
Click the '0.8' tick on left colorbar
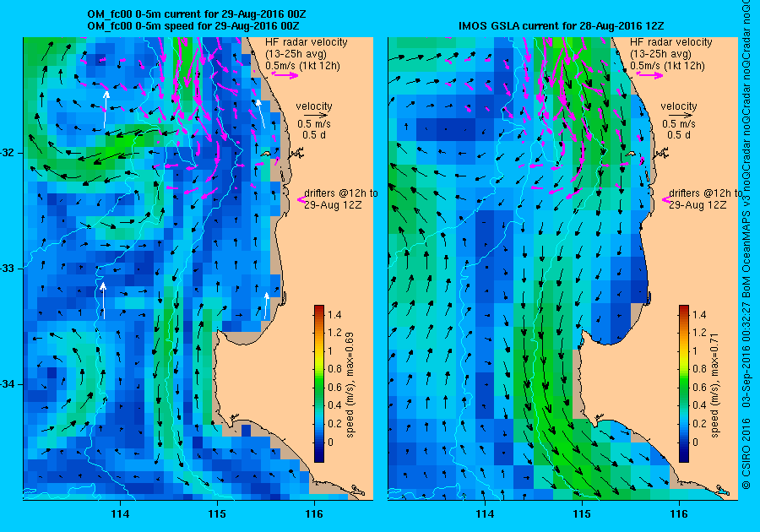point(334,369)
